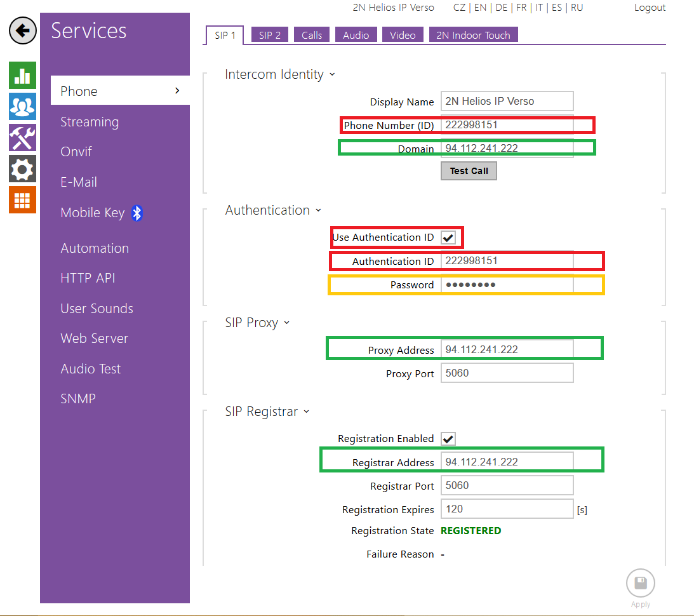Click the Test Call button
694x616 pixels.
469,171
